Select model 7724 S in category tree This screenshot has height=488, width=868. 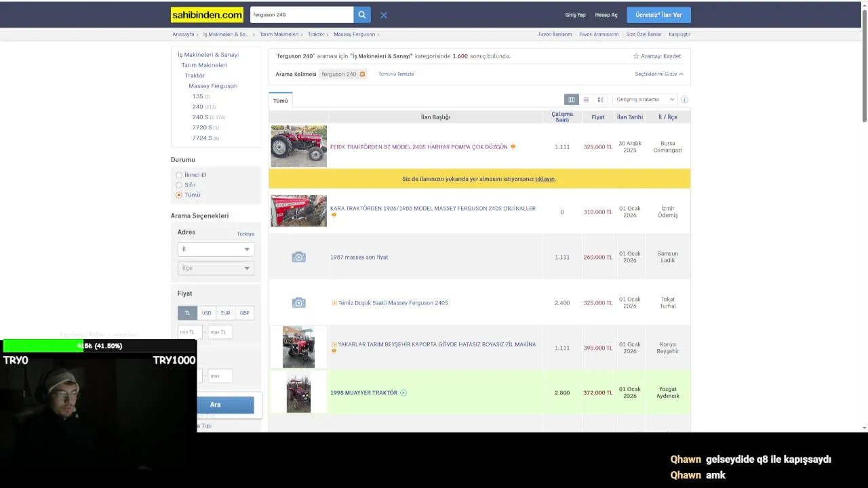click(202, 138)
